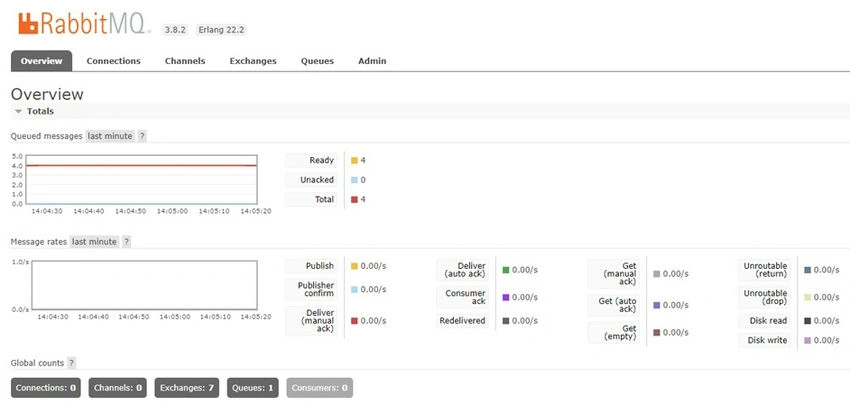Click the Deliver (auto ack) label
This screenshot has width=850, height=405.
(x=463, y=270)
